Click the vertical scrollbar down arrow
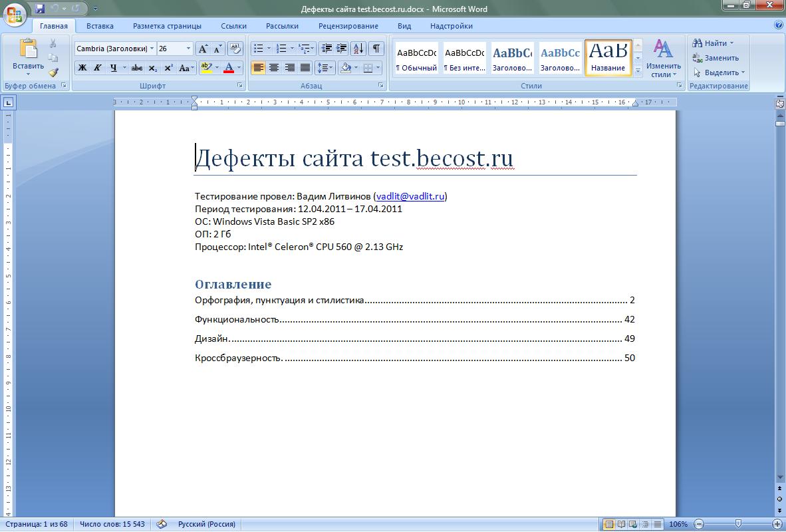Screen dimensions: 786x532 point(780,477)
